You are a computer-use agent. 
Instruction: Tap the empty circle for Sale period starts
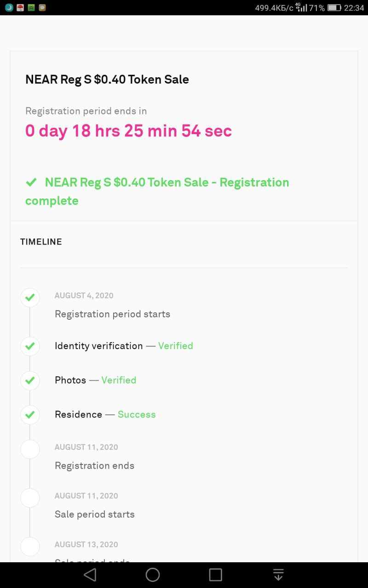[x=30, y=498]
